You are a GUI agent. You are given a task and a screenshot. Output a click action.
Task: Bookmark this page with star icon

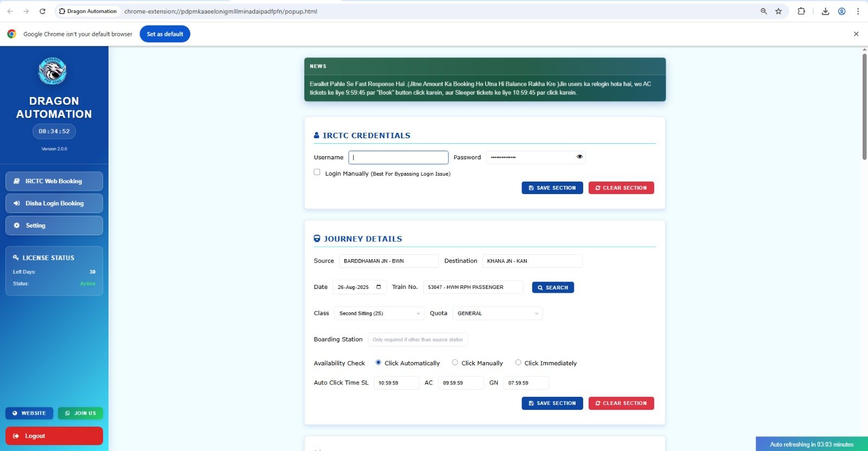click(778, 11)
